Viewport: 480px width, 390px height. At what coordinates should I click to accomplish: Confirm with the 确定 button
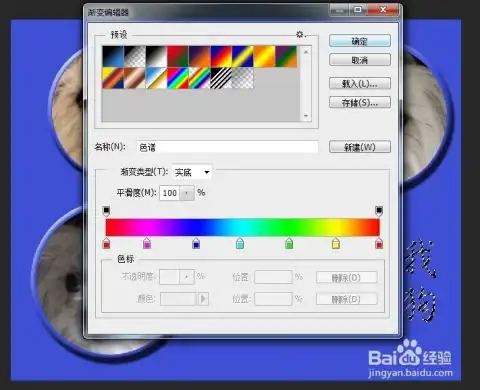click(360, 41)
